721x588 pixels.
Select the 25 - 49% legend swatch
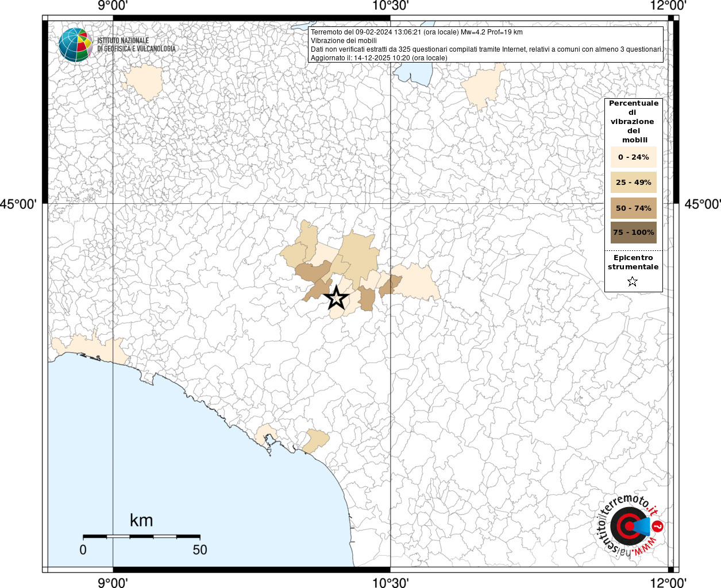633,183
